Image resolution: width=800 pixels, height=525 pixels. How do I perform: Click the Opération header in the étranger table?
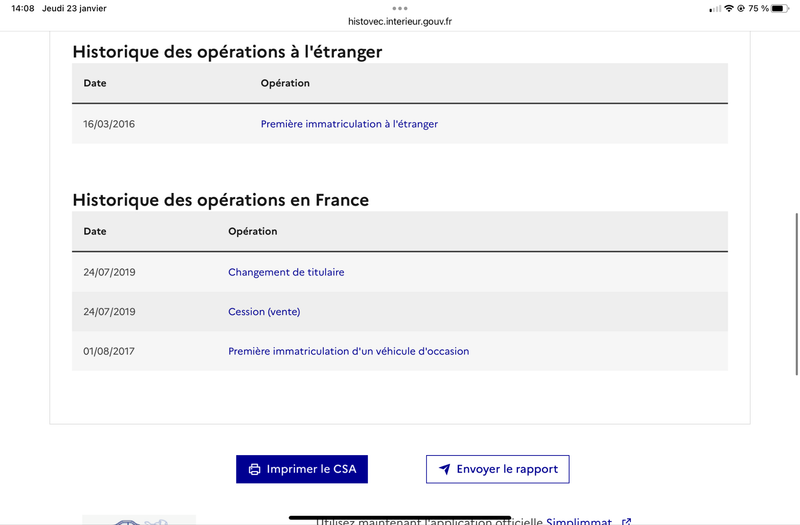pyautogui.click(x=285, y=83)
